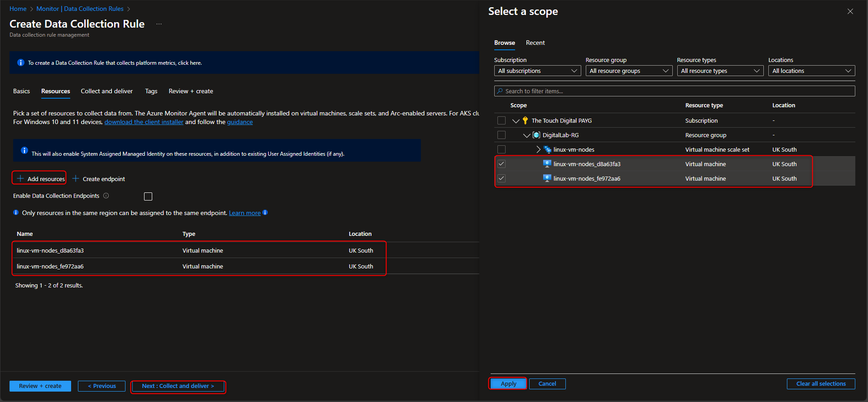Click the Type column header in resources table
The height and width of the screenshot is (402, 868).
tap(189, 234)
